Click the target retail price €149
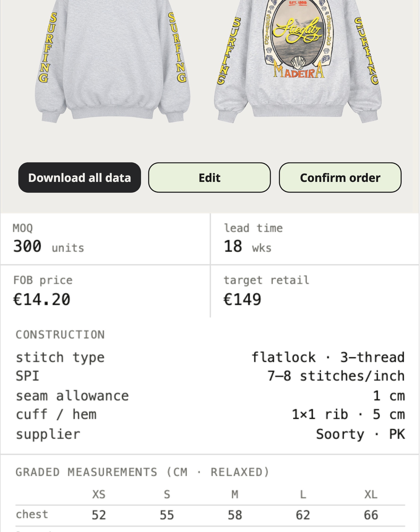Image resolution: width=420 pixels, height=532 pixels. [x=242, y=299]
